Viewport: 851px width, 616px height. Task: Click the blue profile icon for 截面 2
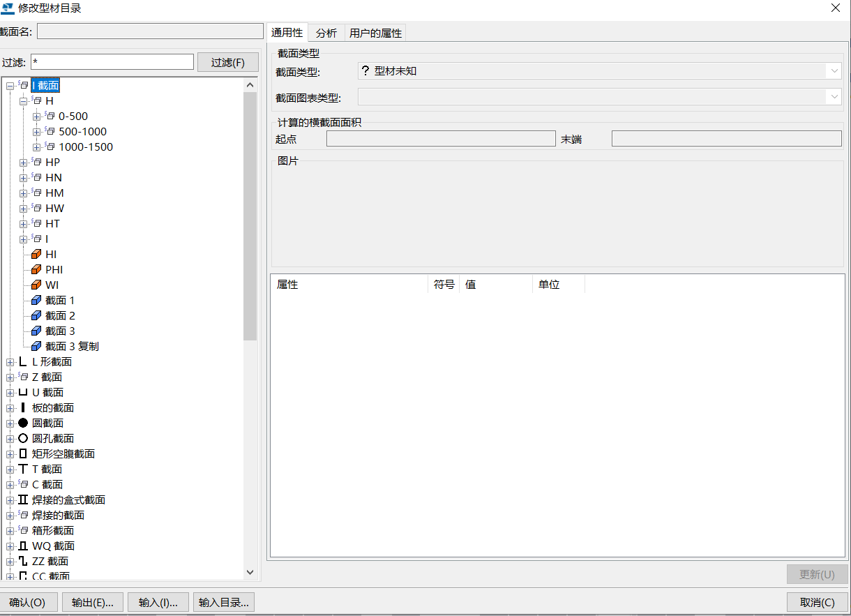(x=36, y=315)
